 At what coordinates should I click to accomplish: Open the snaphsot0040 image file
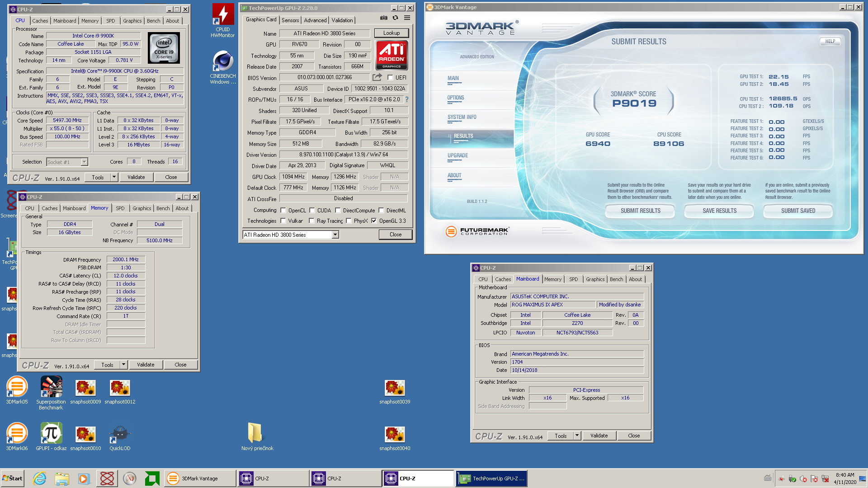395,438
